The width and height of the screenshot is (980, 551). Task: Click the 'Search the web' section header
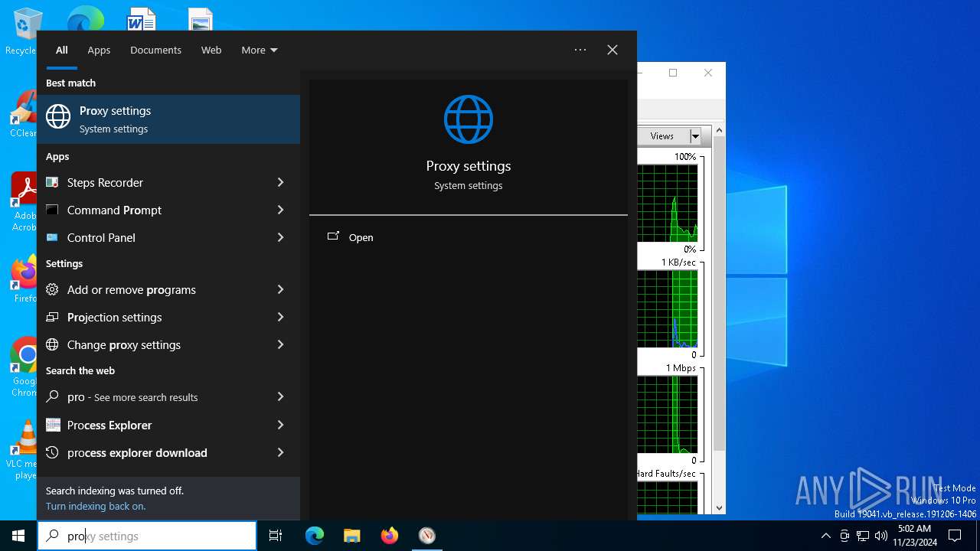[x=80, y=370]
